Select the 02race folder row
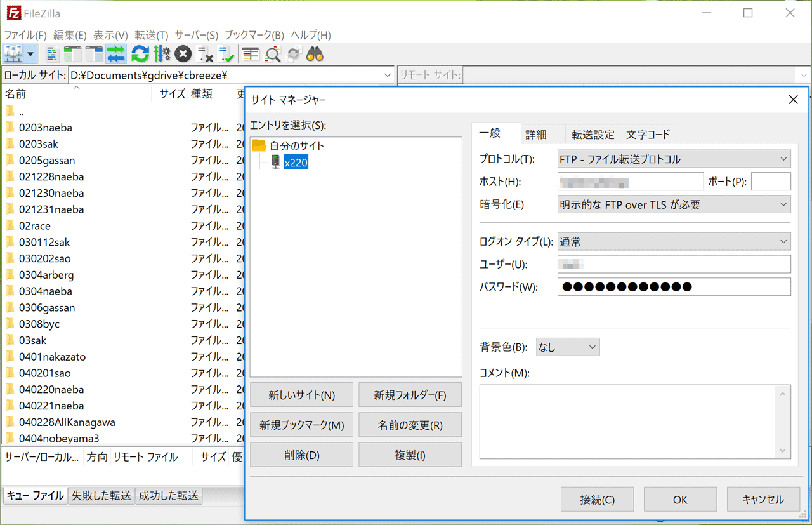 click(x=124, y=226)
